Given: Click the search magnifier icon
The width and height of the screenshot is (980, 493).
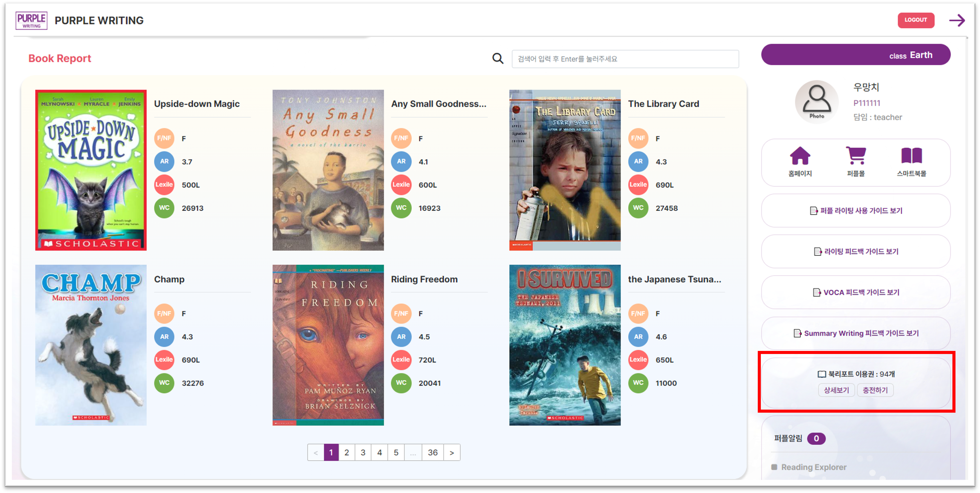Looking at the screenshot, I should pyautogui.click(x=498, y=59).
